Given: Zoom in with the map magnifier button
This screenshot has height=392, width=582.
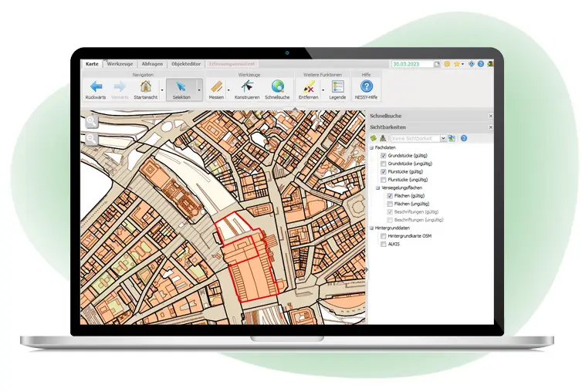Looking at the screenshot, I should click(x=92, y=122).
